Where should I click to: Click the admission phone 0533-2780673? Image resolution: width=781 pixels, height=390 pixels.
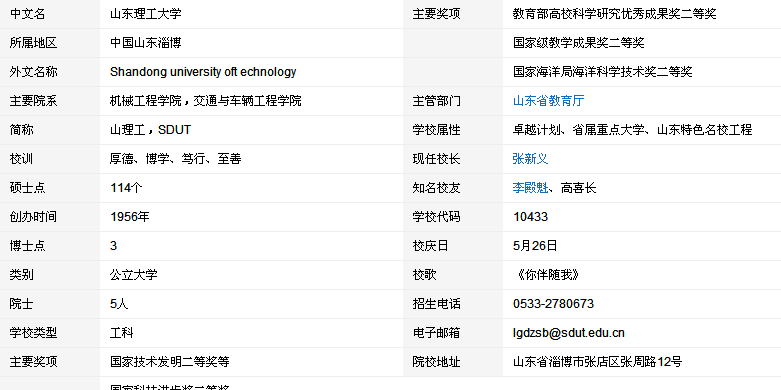553,304
